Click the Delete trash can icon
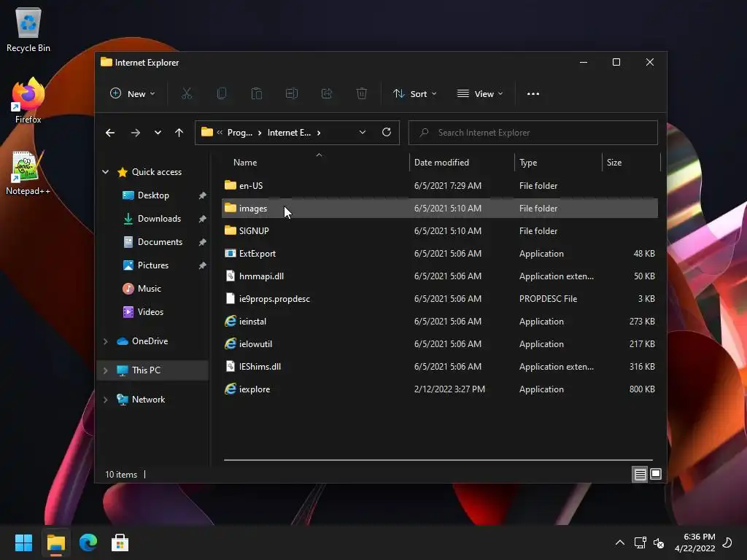 pyautogui.click(x=362, y=94)
